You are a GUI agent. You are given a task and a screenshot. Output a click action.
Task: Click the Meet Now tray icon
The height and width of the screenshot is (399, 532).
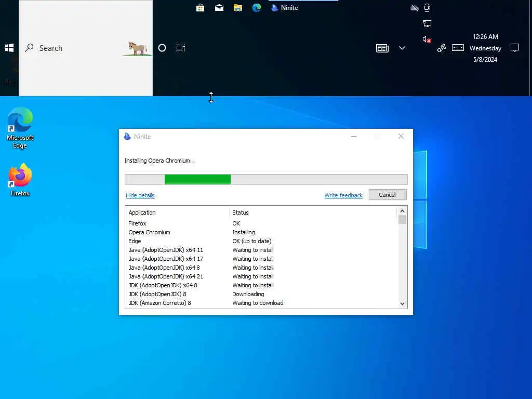pyautogui.click(x=427, y=8)
